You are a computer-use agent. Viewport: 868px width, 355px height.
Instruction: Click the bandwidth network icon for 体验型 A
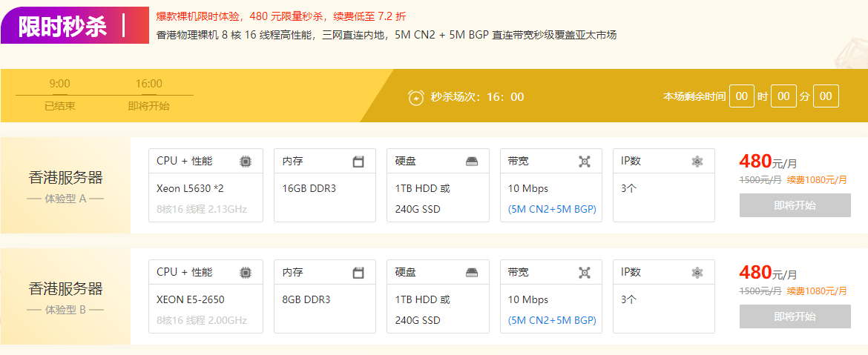tap(585, 162)
